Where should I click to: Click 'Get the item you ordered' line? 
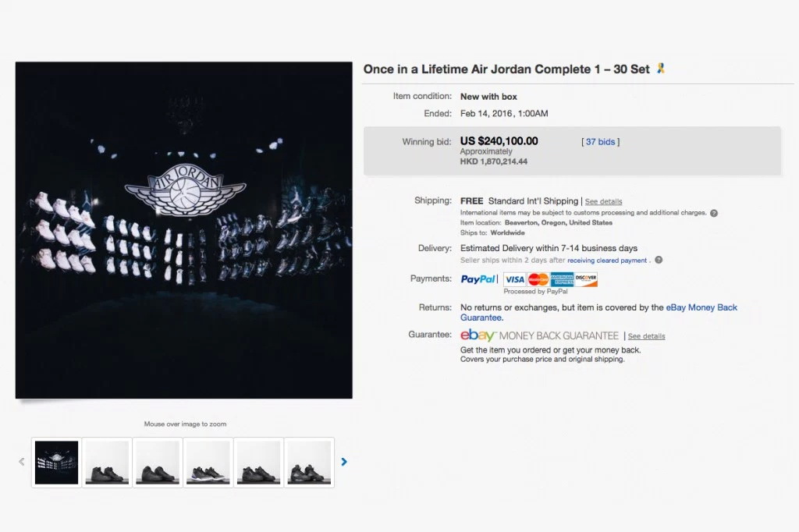coord(550,350)
